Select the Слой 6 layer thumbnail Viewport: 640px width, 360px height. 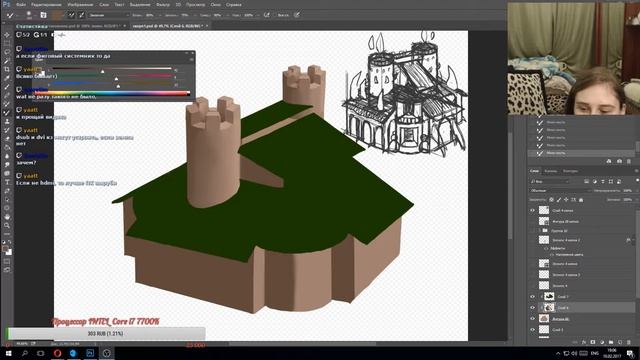point(549,308)
